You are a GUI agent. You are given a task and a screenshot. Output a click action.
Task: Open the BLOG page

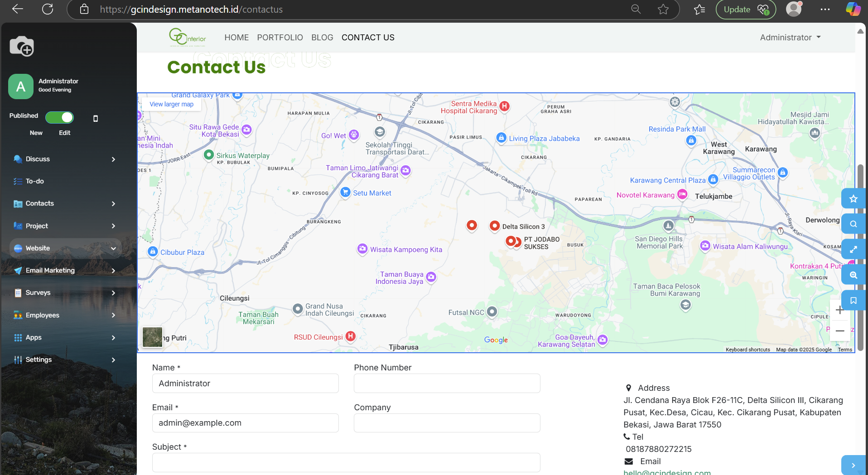click(x=322, y=38)
